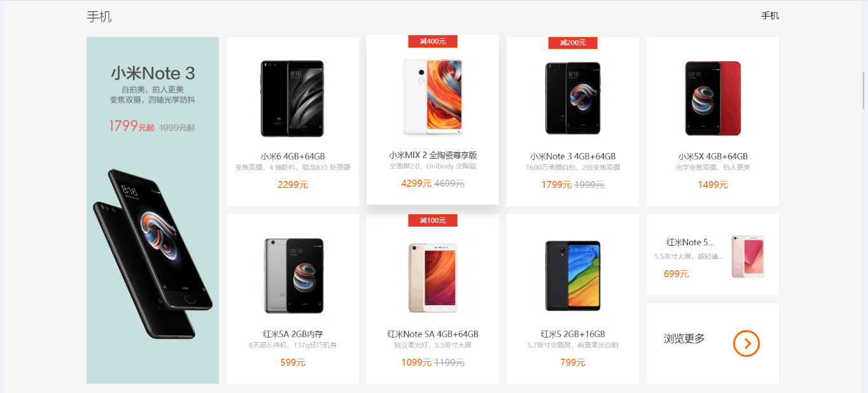
Task: Click the 小米5X 4GB+64GB product title
Action: (x=713, y=156)
